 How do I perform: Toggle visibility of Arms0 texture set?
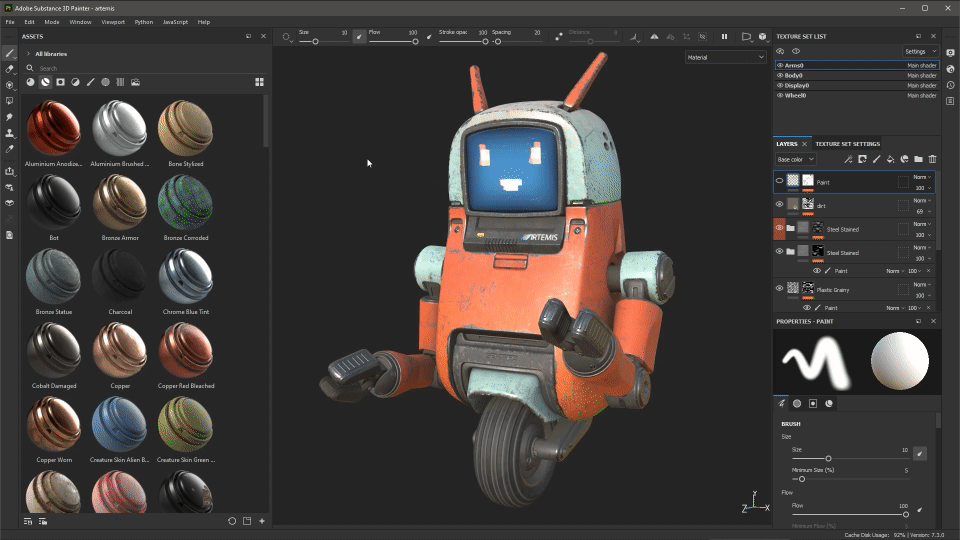point(780,65)
